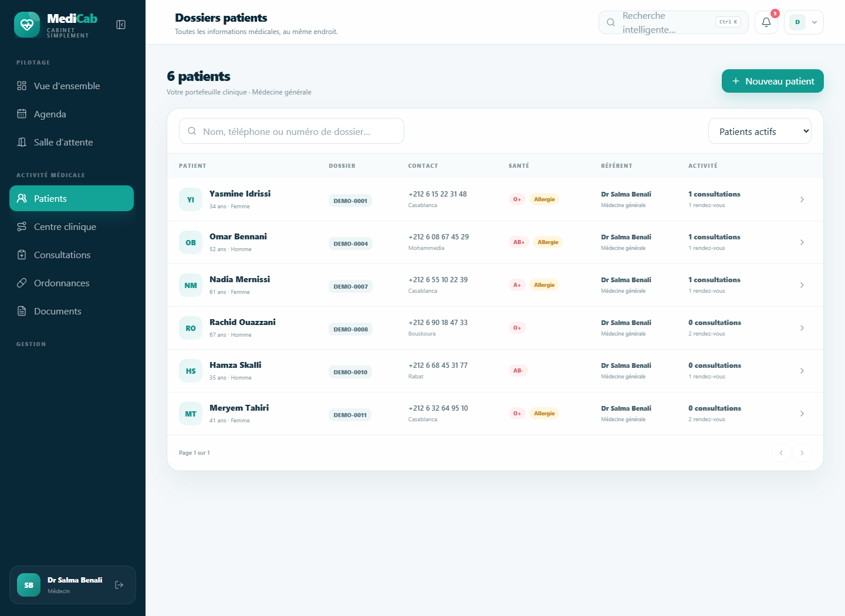845x616 pixels.
Task: Open the Patients actifs filter dropdown
Action: 760,131
